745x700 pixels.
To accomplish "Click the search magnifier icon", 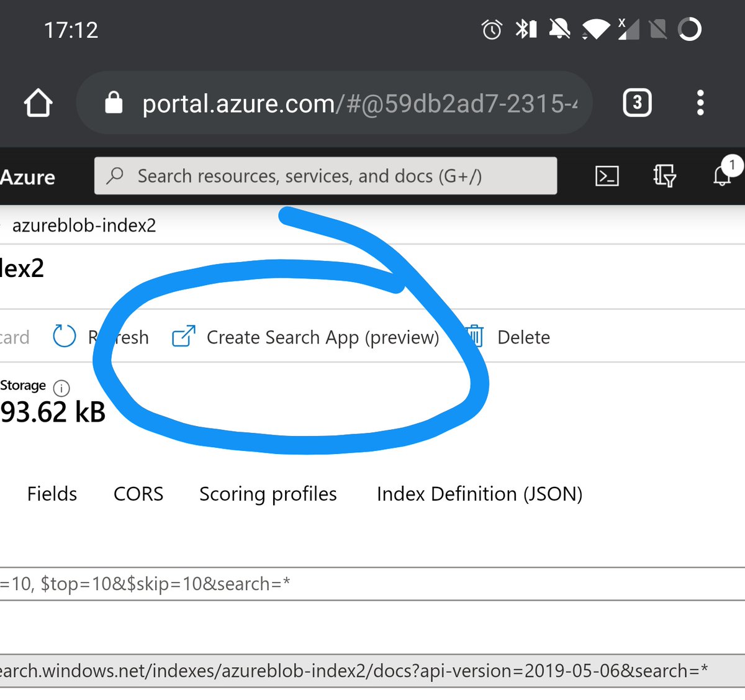I will click(x=115, y=176).
